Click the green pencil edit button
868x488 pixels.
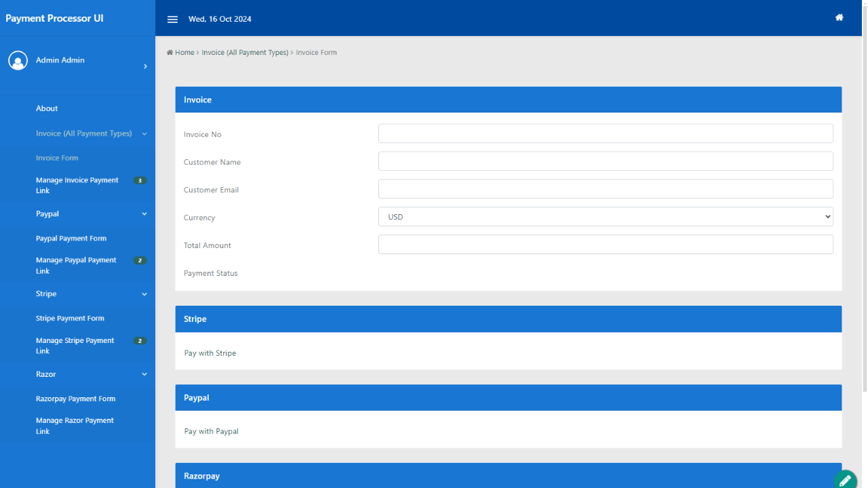tap(845, 480)
